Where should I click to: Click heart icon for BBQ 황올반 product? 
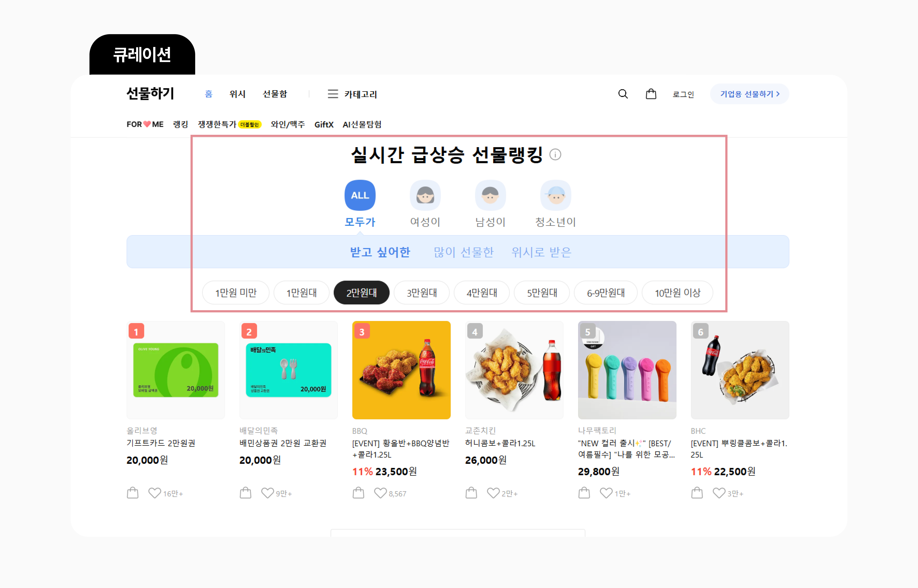click(380, 493)
